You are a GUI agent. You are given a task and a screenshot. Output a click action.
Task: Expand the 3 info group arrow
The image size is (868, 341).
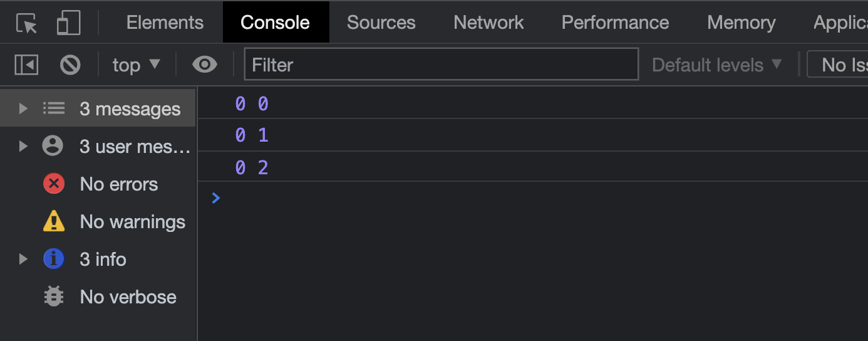click(x=23, y=259)
